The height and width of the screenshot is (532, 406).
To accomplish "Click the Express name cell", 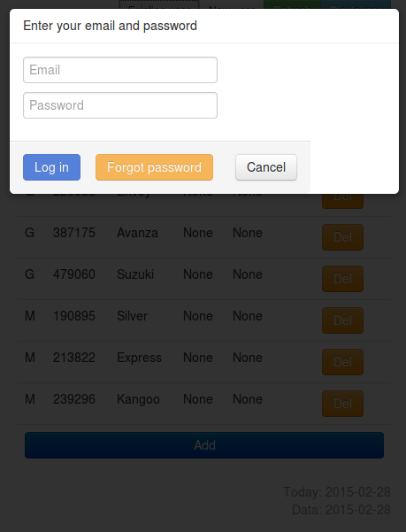I will (139, 358).
